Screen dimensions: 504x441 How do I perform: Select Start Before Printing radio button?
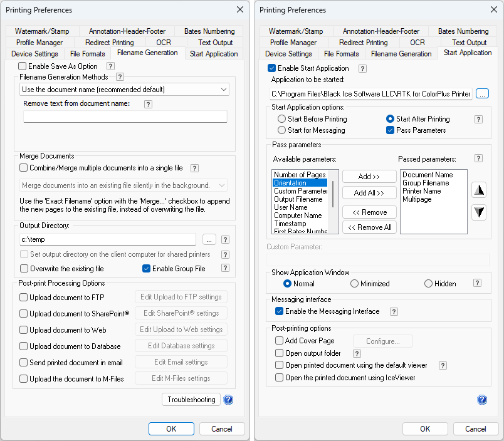pyautogui.click(x=282, y=119)
